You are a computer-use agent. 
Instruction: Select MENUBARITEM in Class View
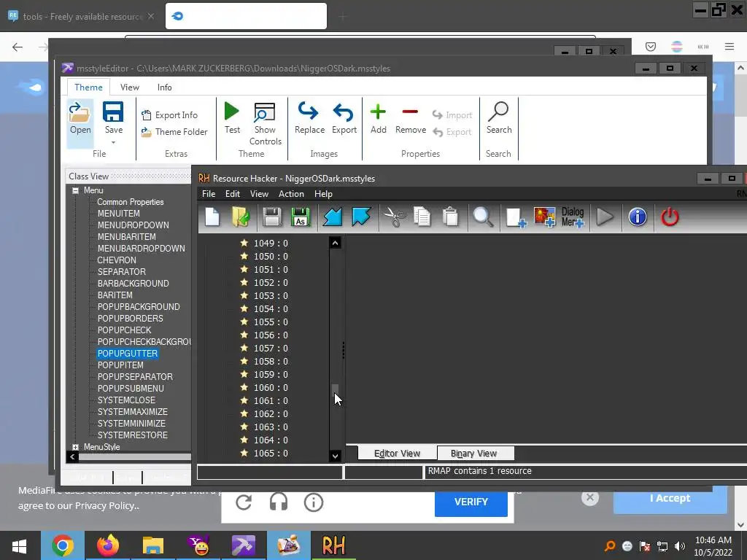[126, 237]
